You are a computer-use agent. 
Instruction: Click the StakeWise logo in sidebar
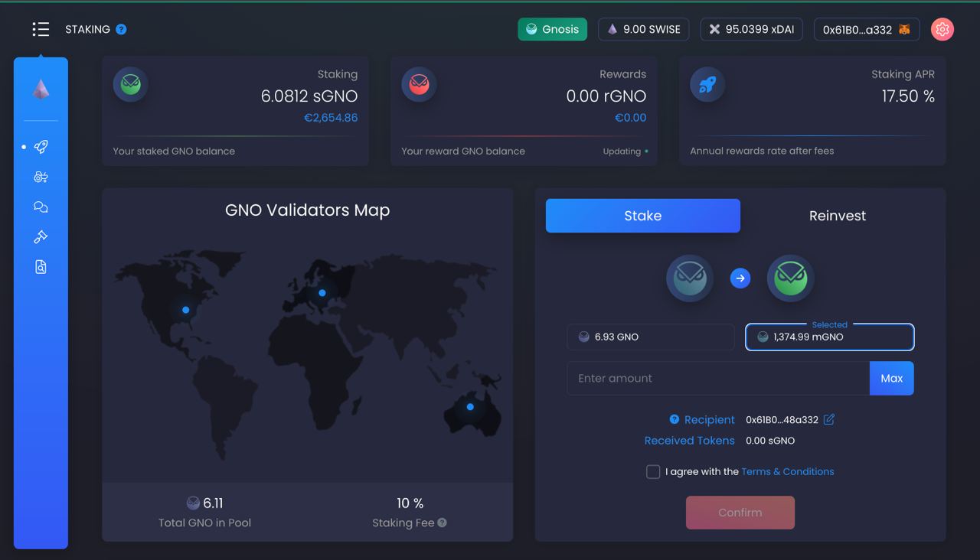click(x=41, y=90)
